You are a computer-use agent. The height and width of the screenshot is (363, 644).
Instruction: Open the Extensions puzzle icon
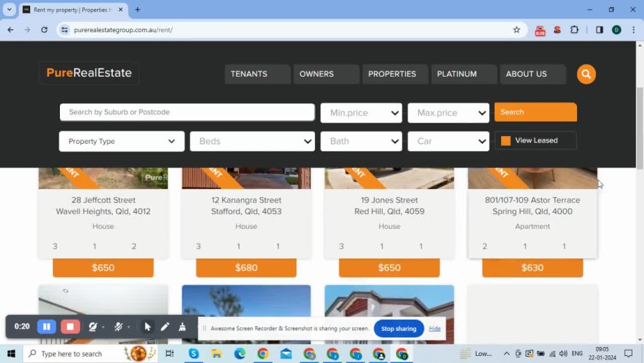coord(574,30)
